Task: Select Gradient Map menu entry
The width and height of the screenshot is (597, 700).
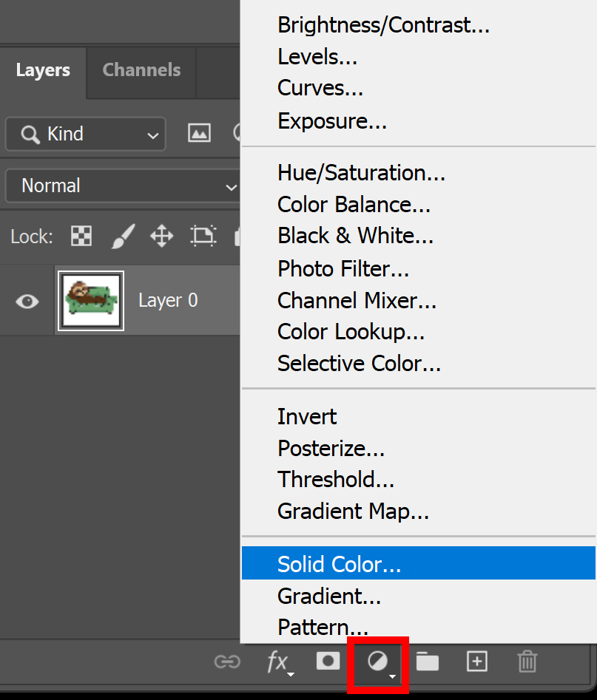Action: pos(353,511)
